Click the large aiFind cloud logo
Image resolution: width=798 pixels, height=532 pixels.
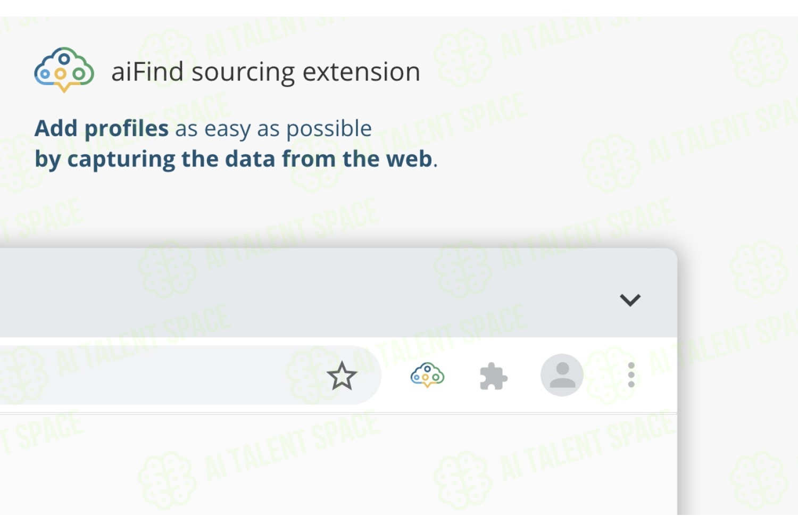click(x=64, y=70)
